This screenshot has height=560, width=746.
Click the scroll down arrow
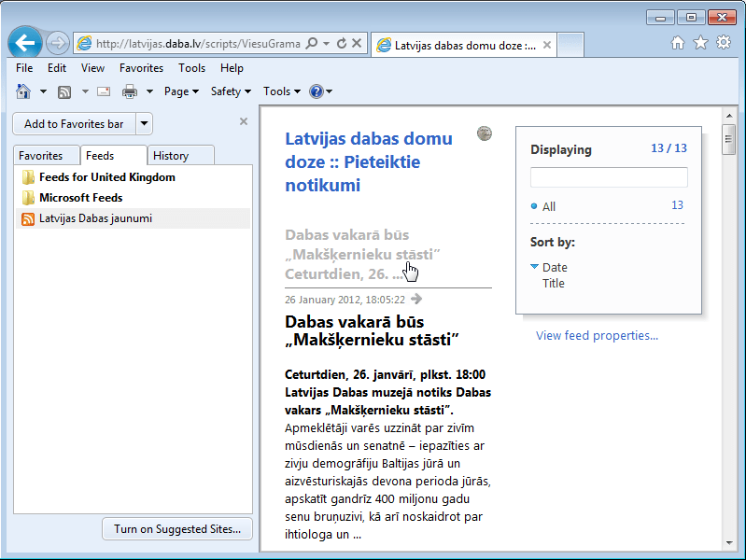coord(729,543)
